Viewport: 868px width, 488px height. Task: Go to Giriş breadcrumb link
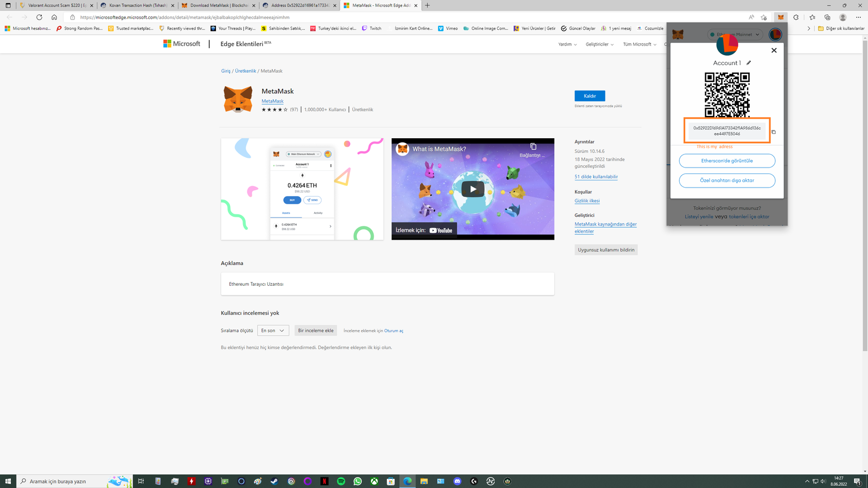click(x=226, y=71)
